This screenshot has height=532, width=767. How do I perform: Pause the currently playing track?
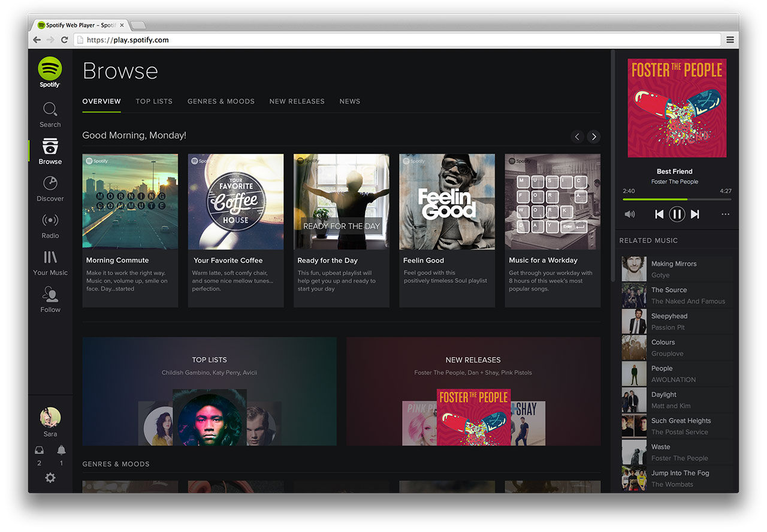pos(677,214)
